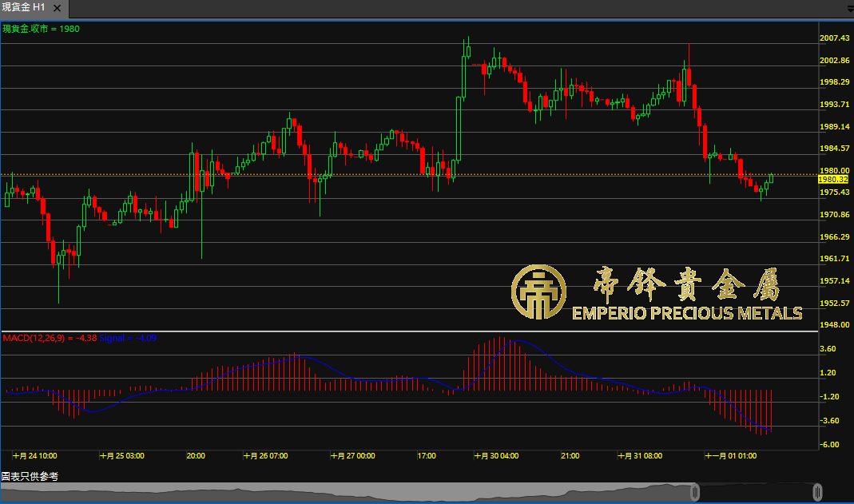
Task: Click the 3.60 MACD scale label
Action: (828, 349)
